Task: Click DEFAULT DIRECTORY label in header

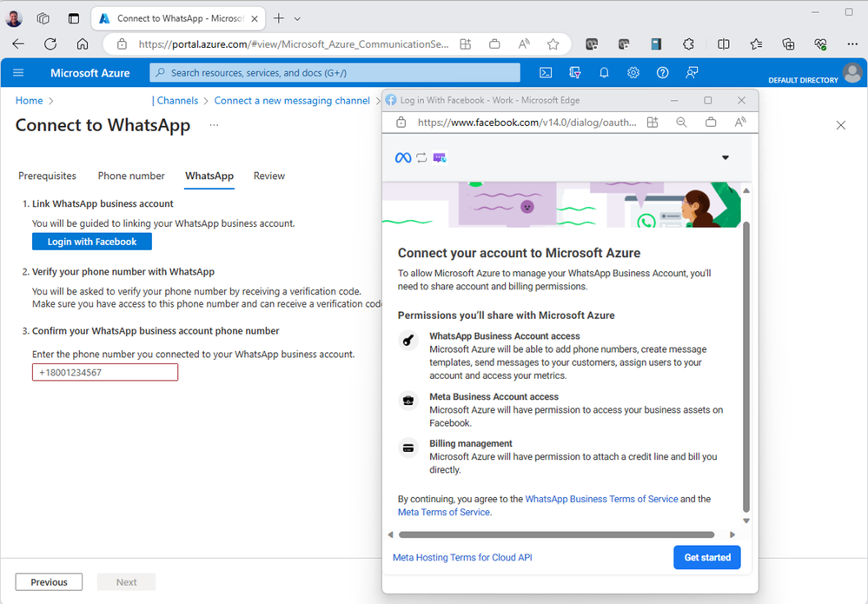Action: 803,80
